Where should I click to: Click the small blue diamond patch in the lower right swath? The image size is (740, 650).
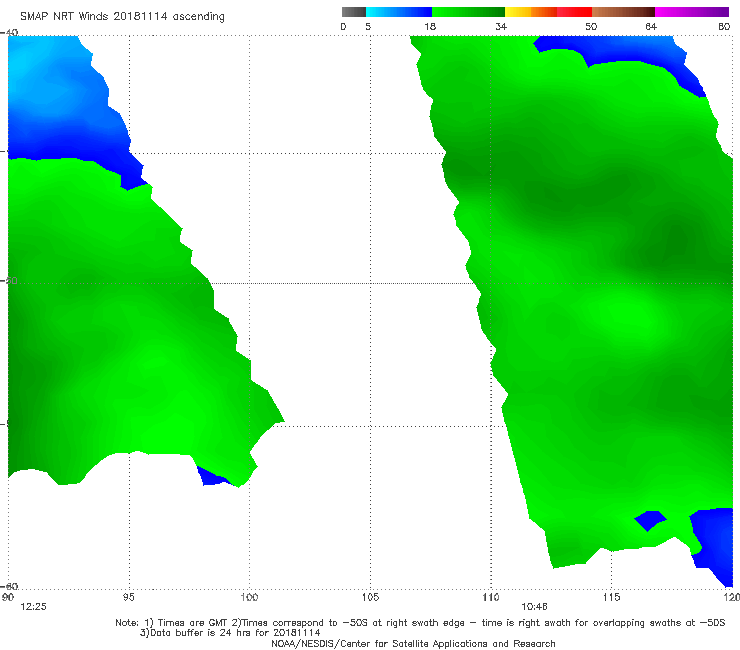point(650,520)
